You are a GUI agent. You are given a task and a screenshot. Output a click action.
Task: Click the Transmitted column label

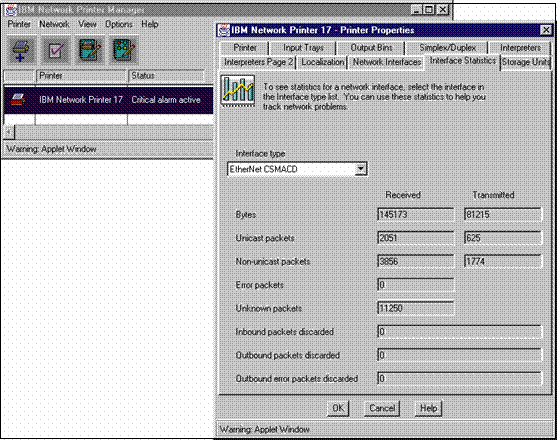493,195
